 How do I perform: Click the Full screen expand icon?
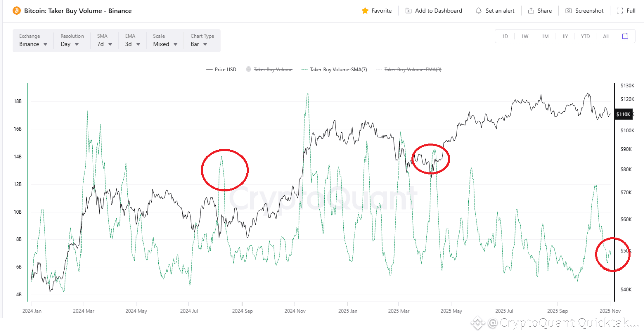pyautogui.click(x=620, y=11)
